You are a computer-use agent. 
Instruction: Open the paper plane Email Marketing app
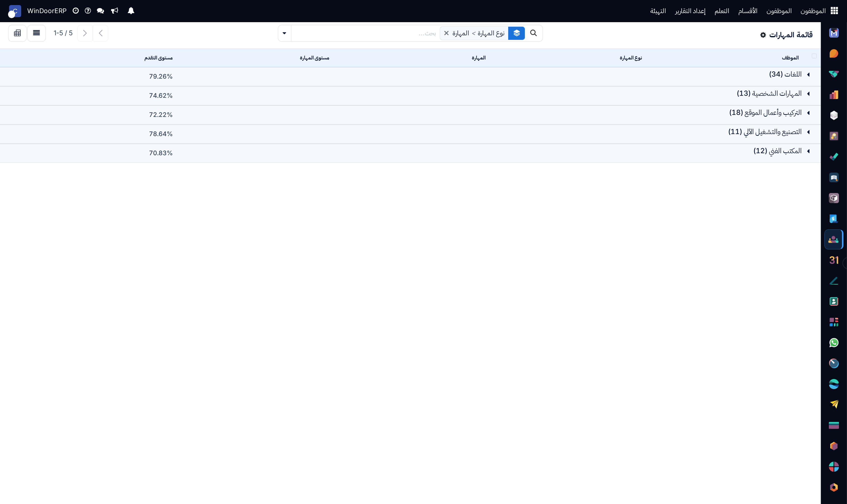pos(834,404)
